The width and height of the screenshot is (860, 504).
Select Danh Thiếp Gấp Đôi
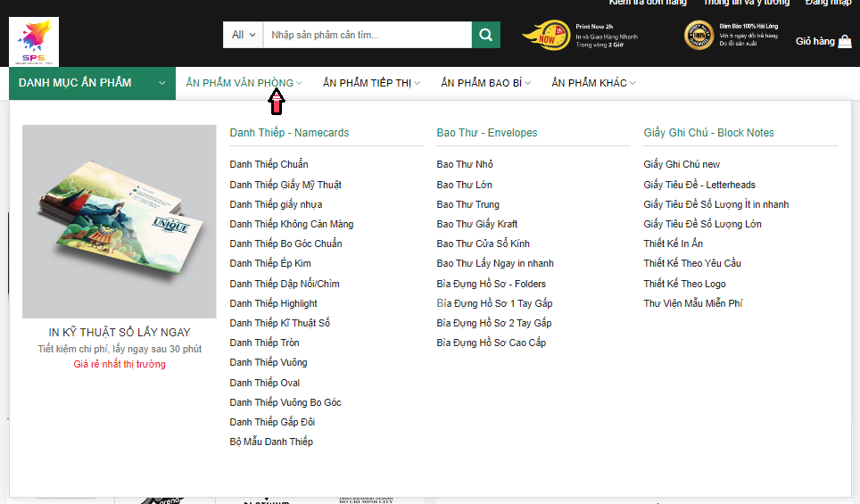click(x=272, y=422)
